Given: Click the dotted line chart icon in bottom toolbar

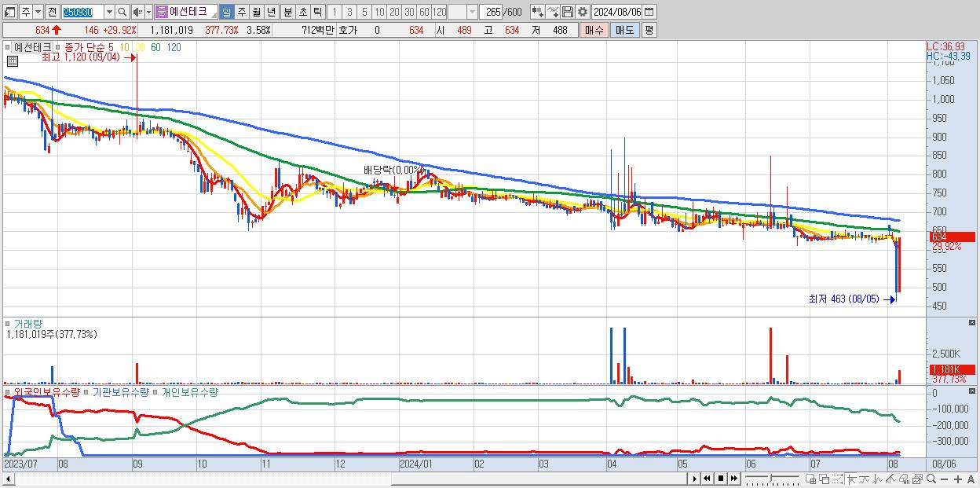Looking at the screenshot, I should (837, 479).
